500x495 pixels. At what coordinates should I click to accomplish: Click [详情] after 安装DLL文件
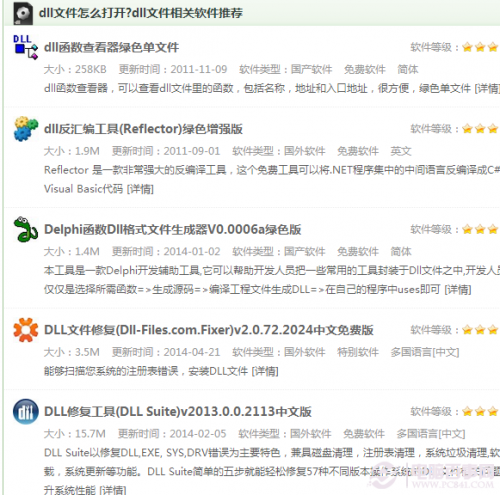tap(265, 371)
